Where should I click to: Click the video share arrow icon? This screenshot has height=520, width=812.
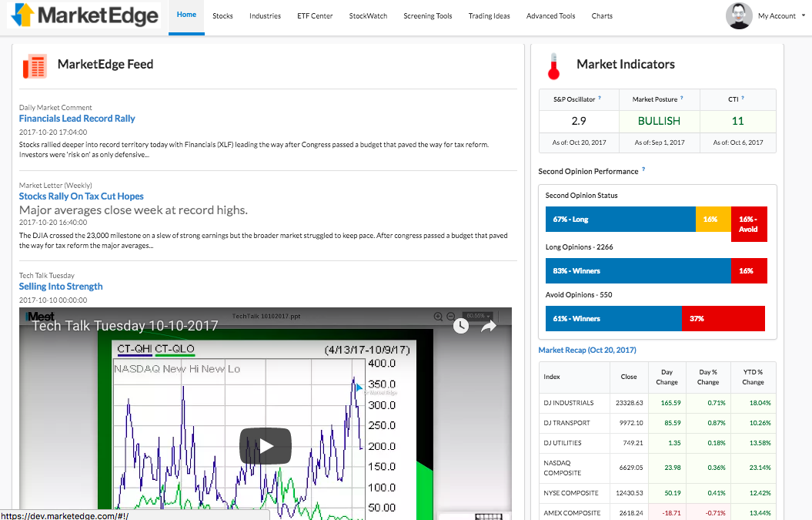point(489,326)
